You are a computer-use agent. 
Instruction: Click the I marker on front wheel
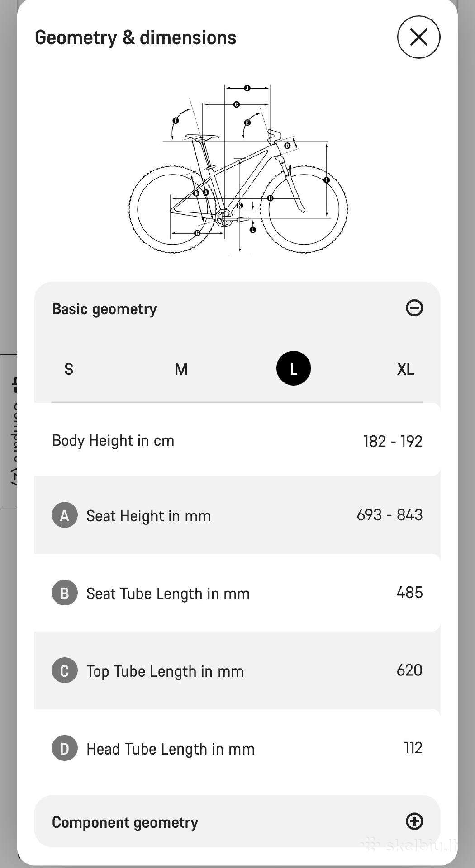pos(327,180)
